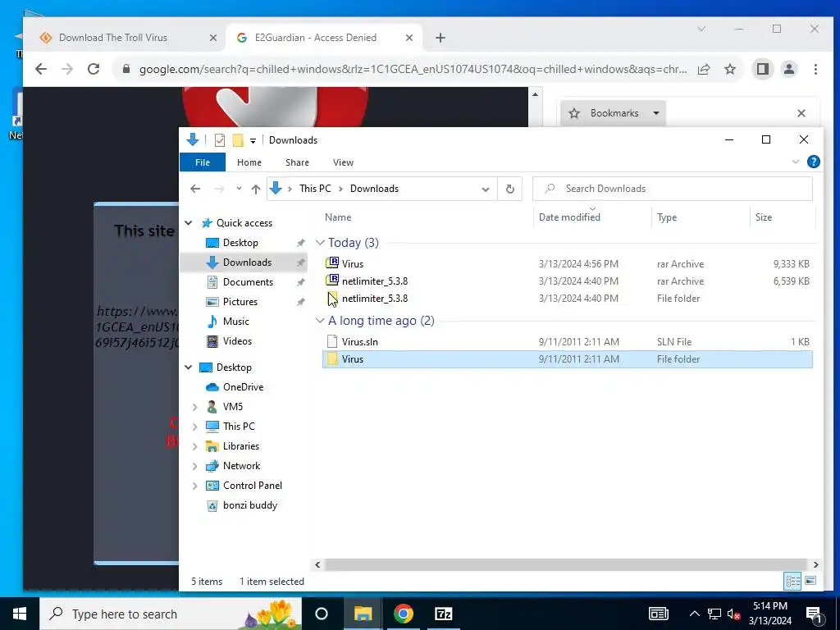Image resolution: width=840 pixels, height=630 pixels.
Task: Open Desktop under Quick access
Action: pyautogui.click(x=240, y=243)
